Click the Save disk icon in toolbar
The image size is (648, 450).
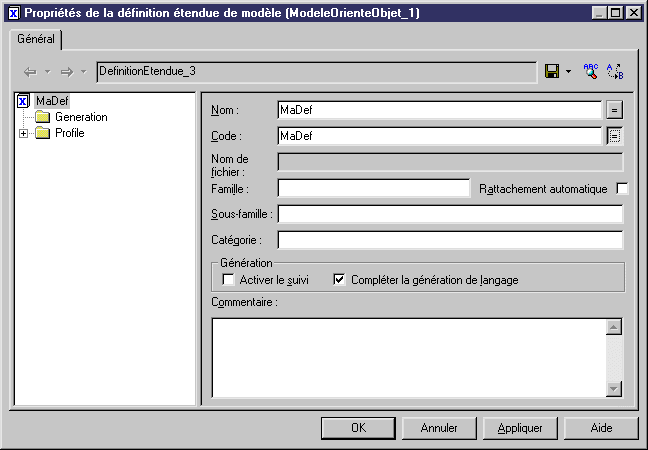pyautogui.click(x=552, y=72)
